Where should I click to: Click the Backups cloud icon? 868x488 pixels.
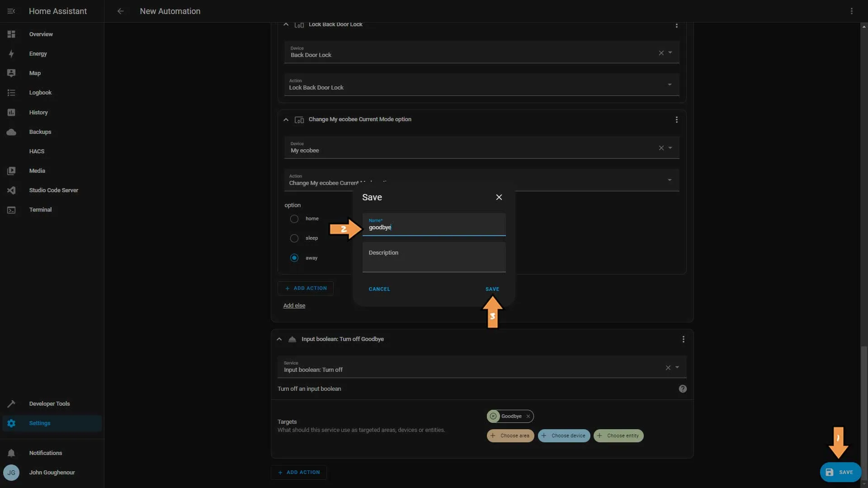click(11, 132)
